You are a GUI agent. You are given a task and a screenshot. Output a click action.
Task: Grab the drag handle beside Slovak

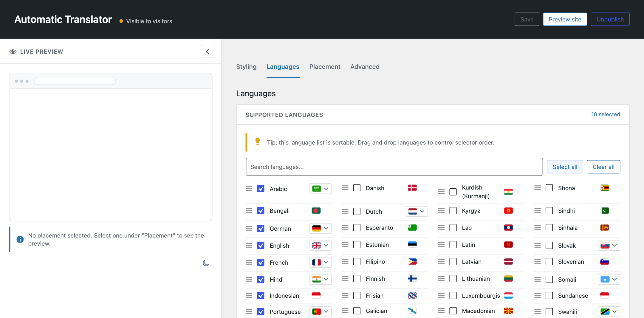point(538,245)
